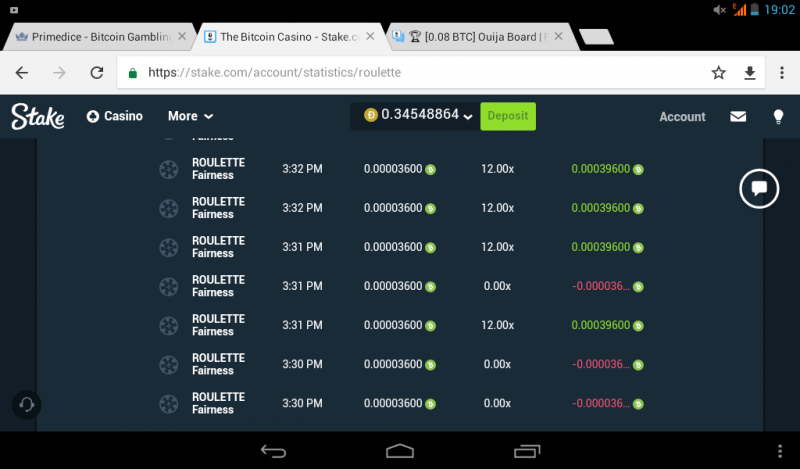This screenshot has height=469, width=800.
Task: Click the Dogecoin icon beside the balance
Action: coord(371,115)
